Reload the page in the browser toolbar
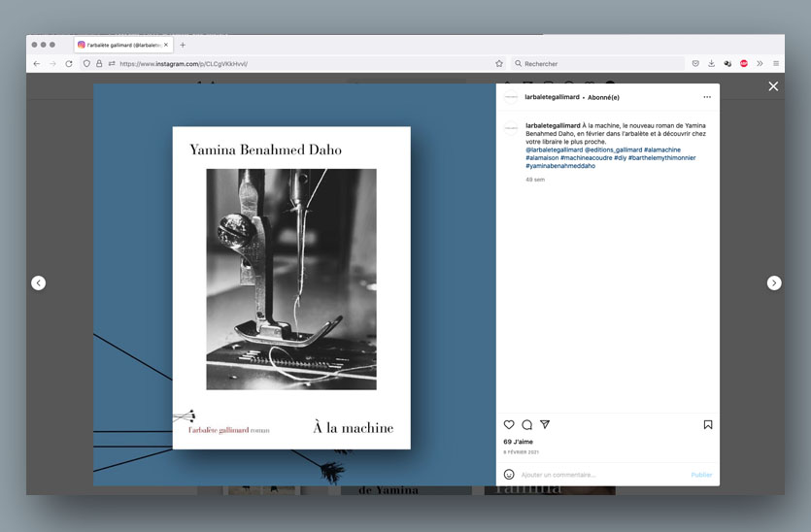This screenshot has height=532, width=811. point(69,64)
